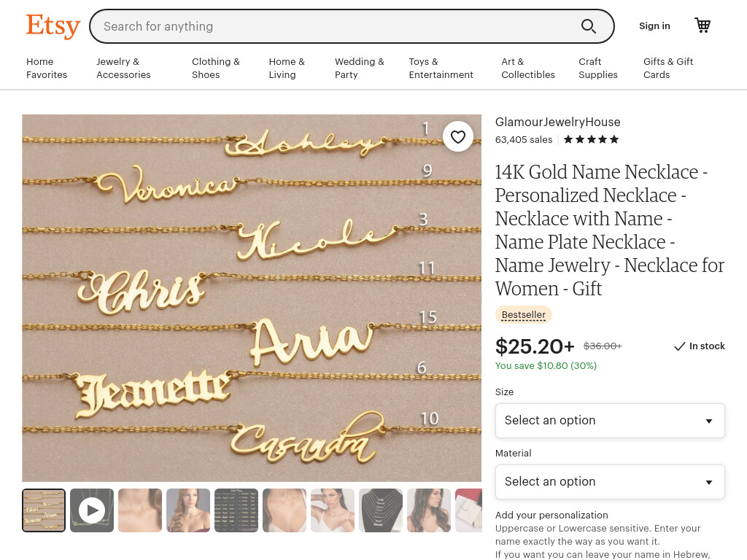Click the Etsy logo
This screenshot has width=747, height=560.
pyautogui.click(x=53, y=26)
